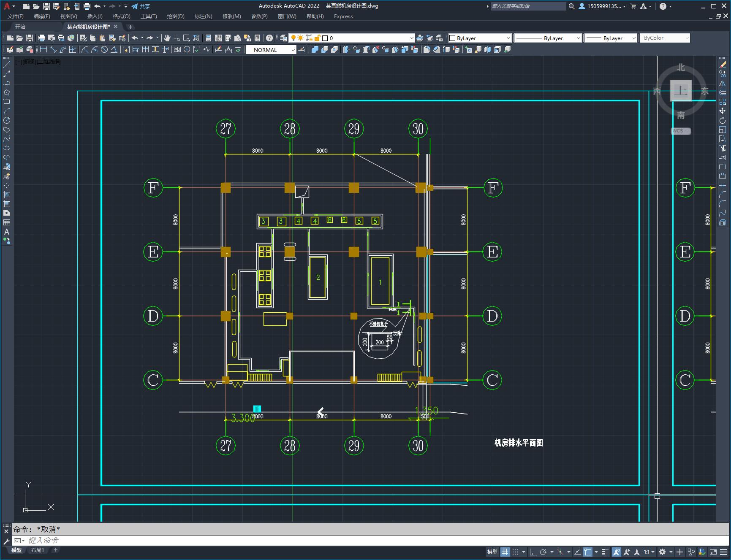
Task: Toggle snap mode dots in status bar
Action: (x=515, y=552)
